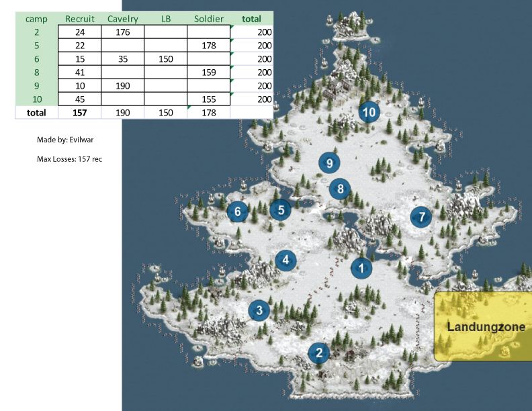Click the camp 3 marker
Image resolution: width=532 pixels, height=411 pixels.
(259, 310)
